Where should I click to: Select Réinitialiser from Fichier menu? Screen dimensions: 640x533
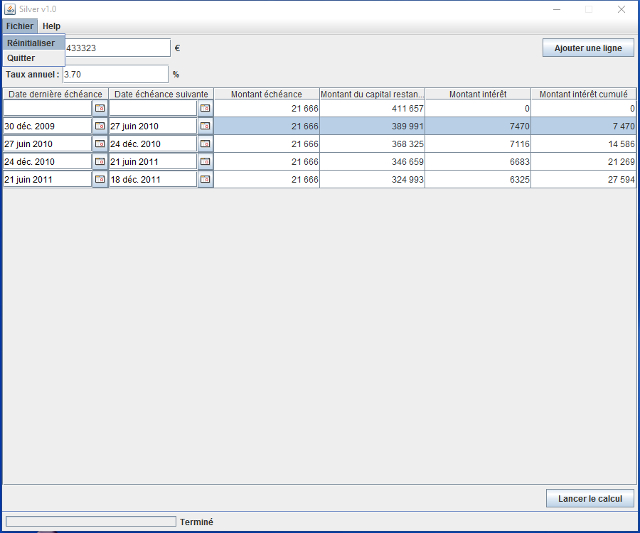[31, 43]
